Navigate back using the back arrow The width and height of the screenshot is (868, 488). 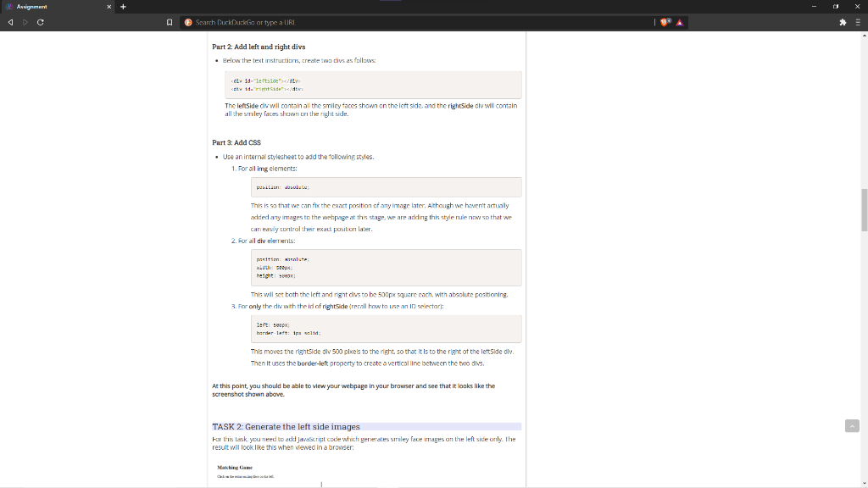9,22
